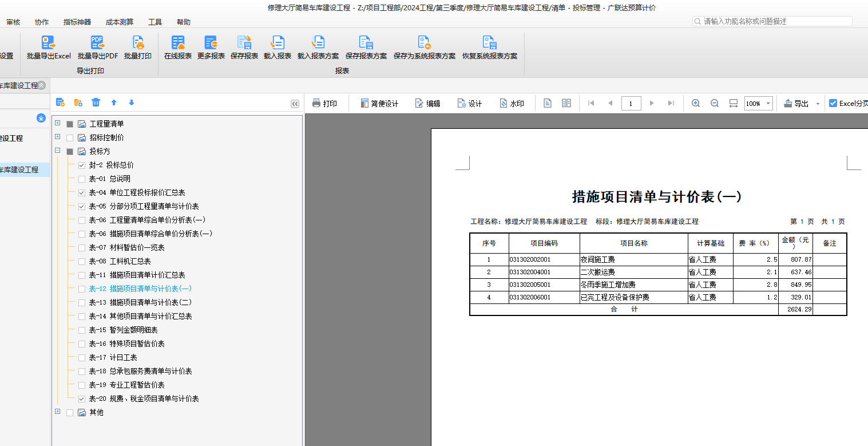Zoom out the report preview
Viewport: 868px width, 446px height.
click(x=715, y=103)
